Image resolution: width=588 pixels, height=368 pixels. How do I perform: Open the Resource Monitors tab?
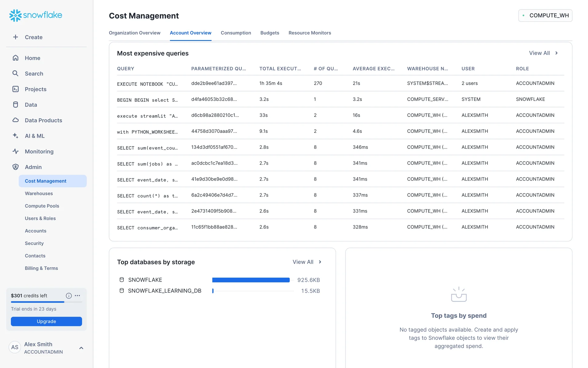point(310,33)
